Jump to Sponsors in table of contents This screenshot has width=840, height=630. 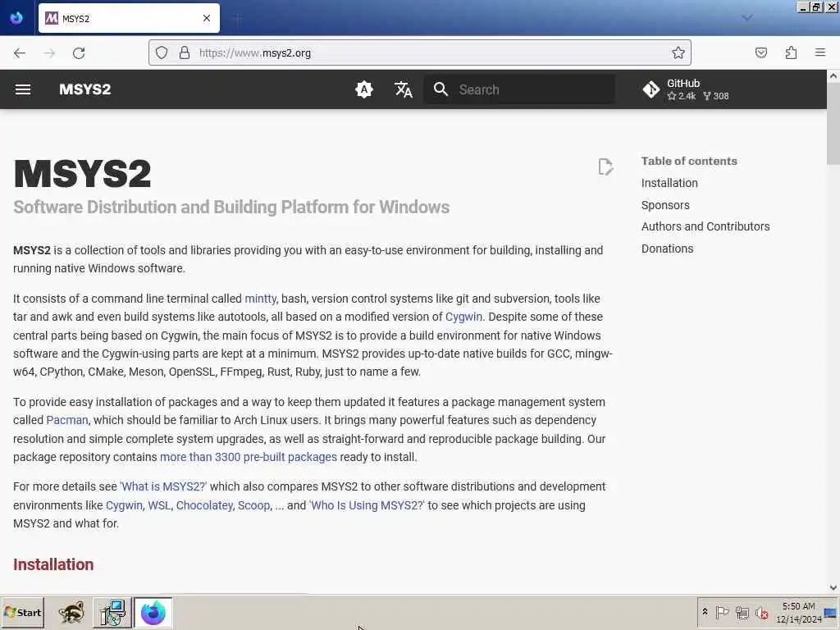click(665, 205)
